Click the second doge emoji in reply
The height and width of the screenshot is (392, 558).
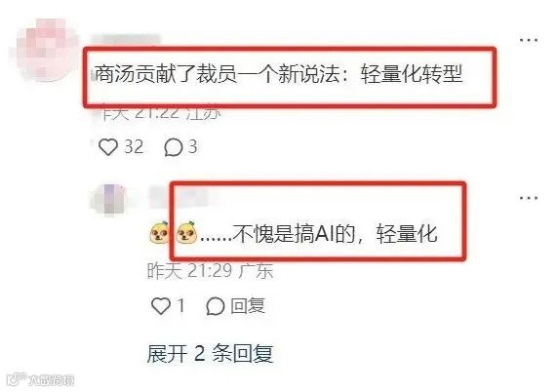pos(186,232)
